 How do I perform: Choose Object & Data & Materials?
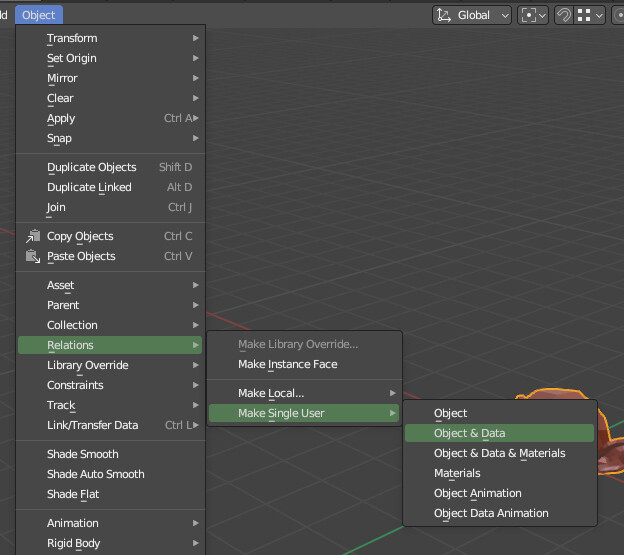pos(499,453)
